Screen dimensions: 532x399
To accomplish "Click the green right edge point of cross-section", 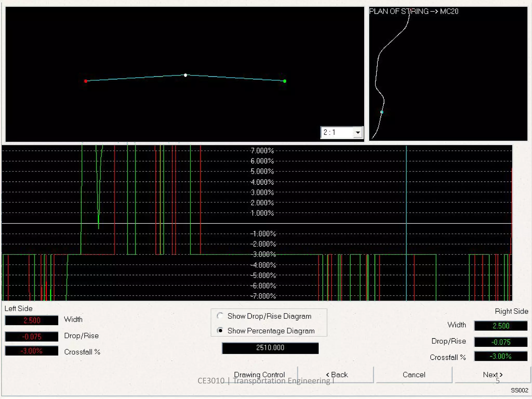I will (x=285, y=81).
